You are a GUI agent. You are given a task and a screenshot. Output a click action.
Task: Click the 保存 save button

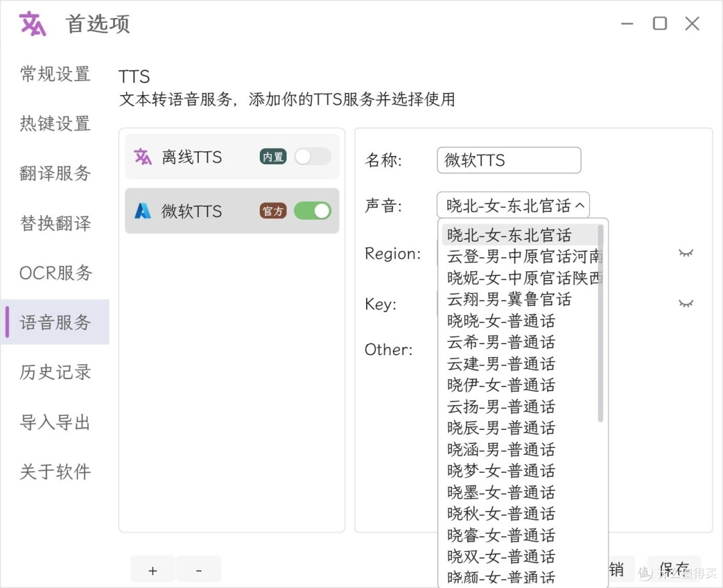pos(673,569)
